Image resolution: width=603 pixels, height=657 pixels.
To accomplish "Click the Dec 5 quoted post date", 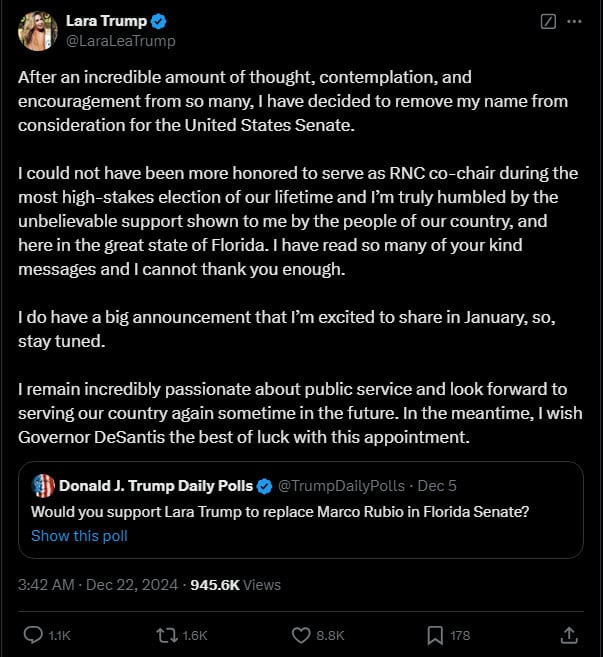I will coord(436,486).
